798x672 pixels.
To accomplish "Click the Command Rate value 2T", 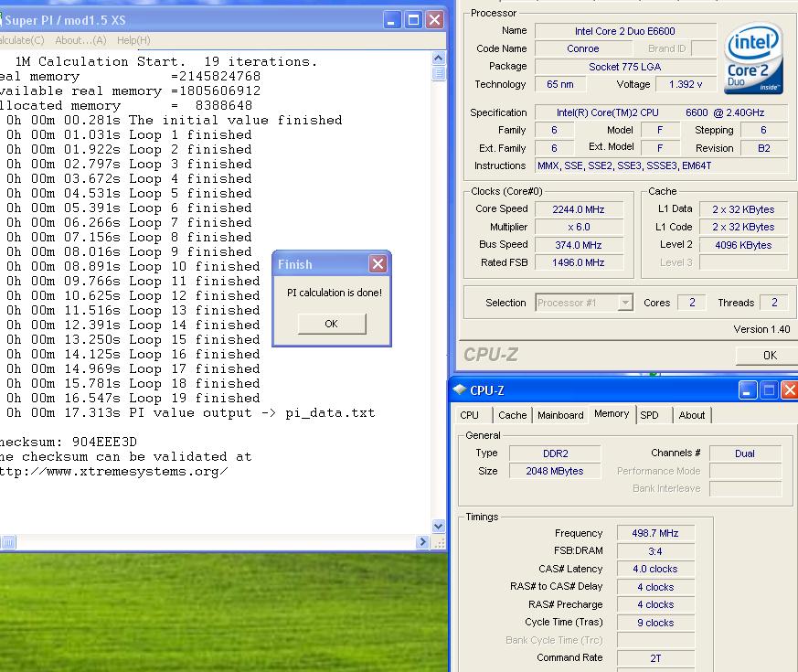I will (x=655, y=658).
